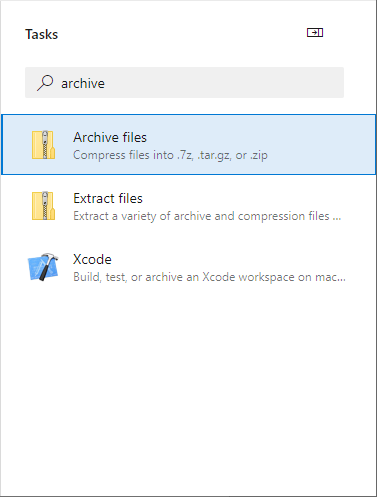Focus the task search box containing 'archive'

point(184,83)
